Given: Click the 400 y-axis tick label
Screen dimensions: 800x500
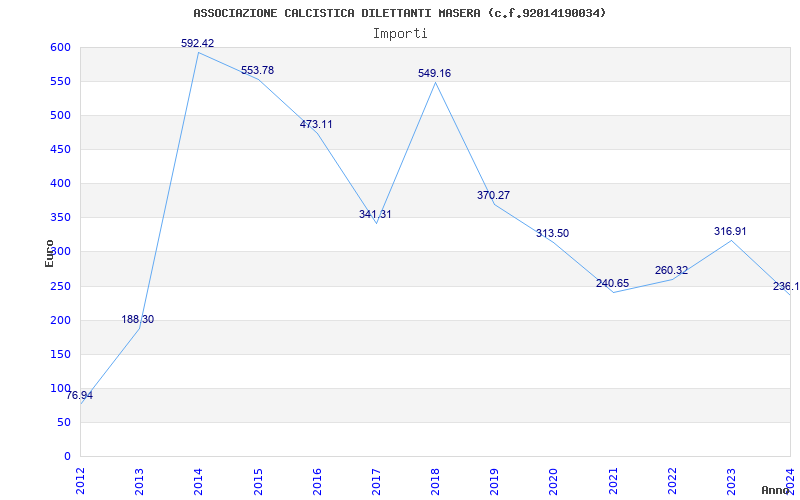Looking at the screenshot, I should pos(61,184).
